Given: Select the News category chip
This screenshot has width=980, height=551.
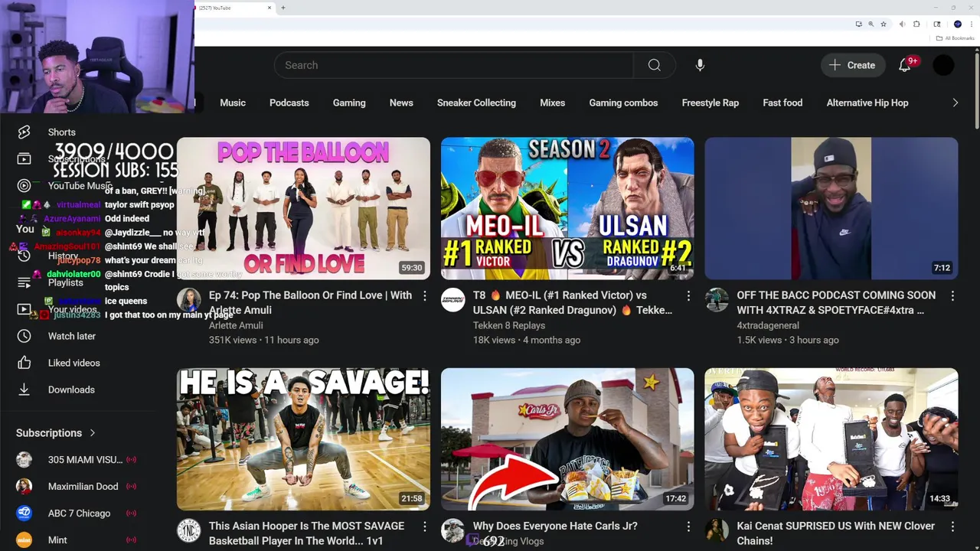Looking at the screenshot, I should [x=401, y=103].
